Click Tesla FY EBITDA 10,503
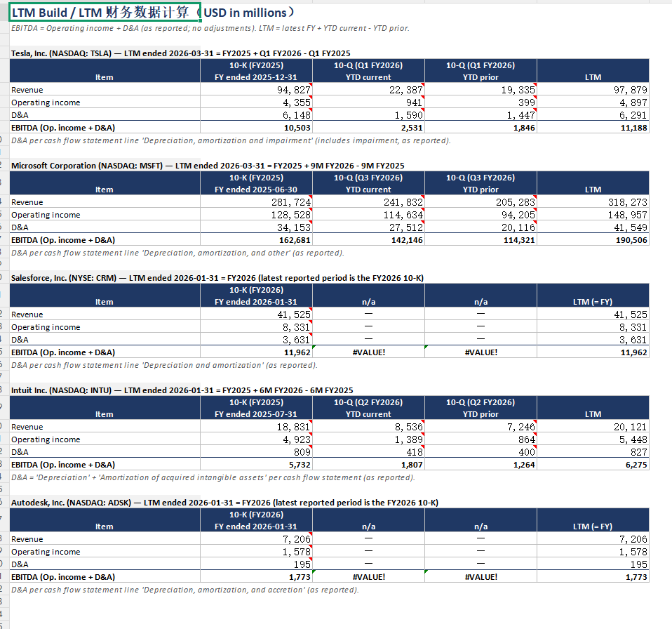 click(256, 127)
